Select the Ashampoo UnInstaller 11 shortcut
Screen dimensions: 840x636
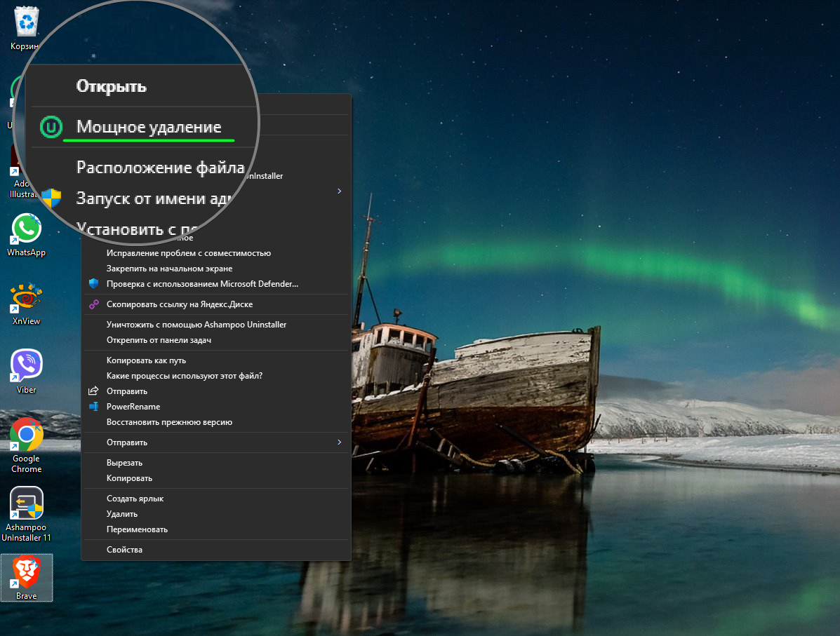click(26, 514)
